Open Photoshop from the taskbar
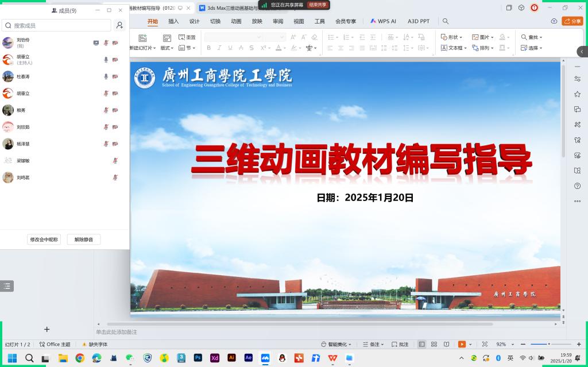The width and height of the screenshot is (588, 367). [198, 358]
